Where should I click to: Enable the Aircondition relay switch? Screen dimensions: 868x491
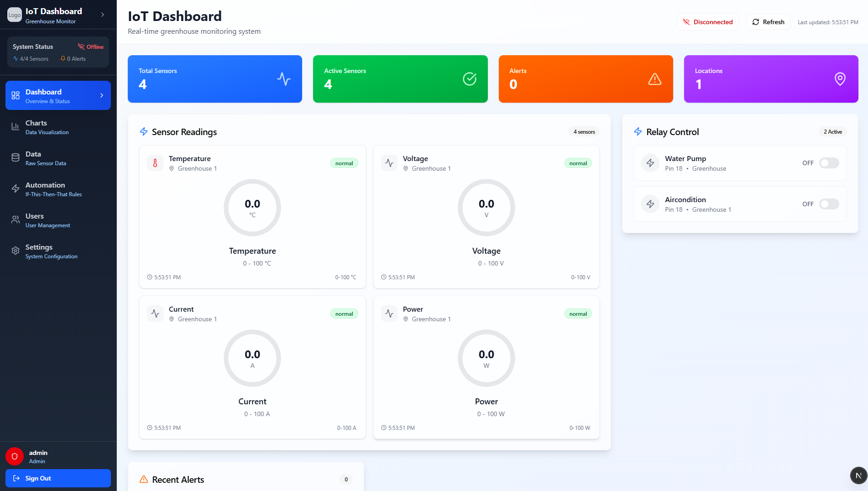click(829, 204)
